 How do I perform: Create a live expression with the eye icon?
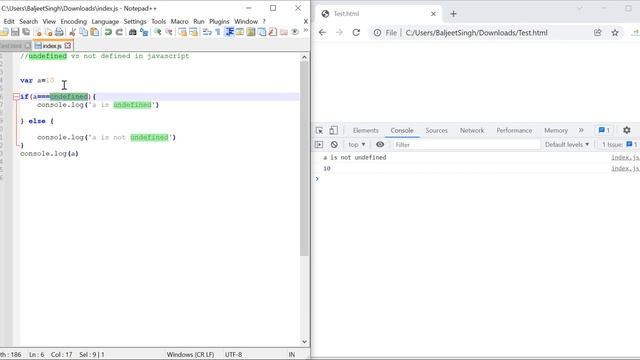click(x=380, y=144)
